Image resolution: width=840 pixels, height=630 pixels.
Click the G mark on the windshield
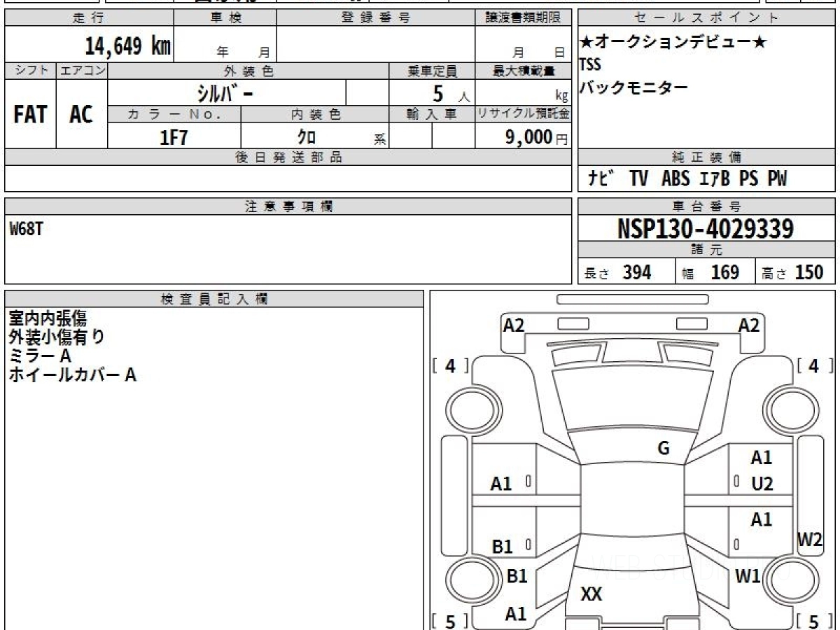664,449
